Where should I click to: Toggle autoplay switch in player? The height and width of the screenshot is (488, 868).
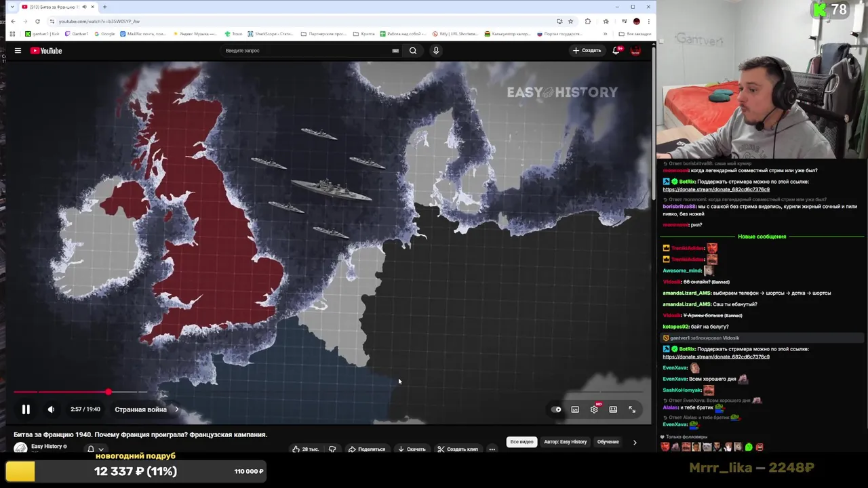(x=556, y=409)
